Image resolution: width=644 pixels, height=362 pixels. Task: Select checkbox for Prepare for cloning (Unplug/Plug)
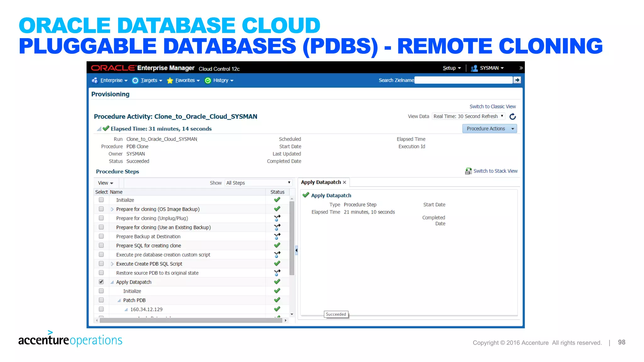(x=101, y=218)
